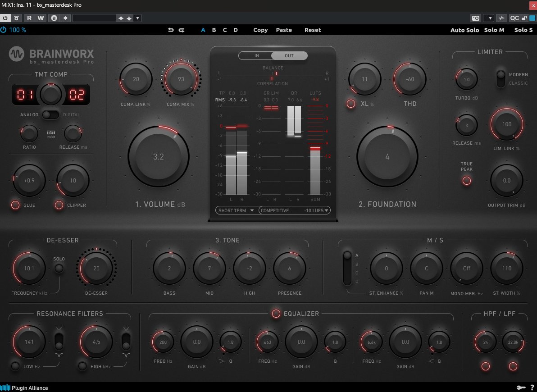Toggle the HIGH kHz resonance filter button
Screen dimensions: 537x392
pos(82,366)
